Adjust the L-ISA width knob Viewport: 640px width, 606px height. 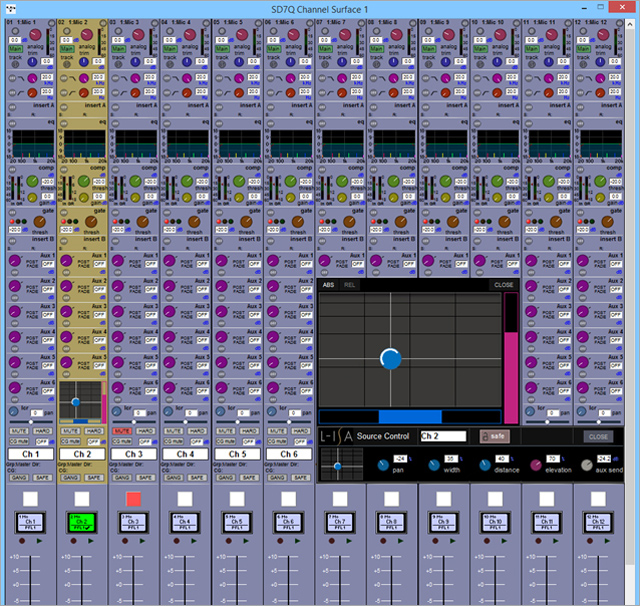coord(434,465)
